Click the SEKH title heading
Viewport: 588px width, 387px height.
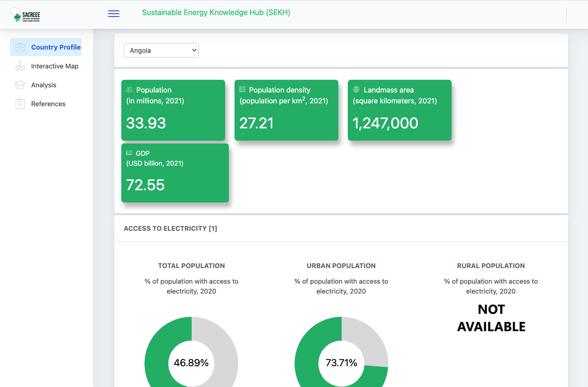(216, 12)
